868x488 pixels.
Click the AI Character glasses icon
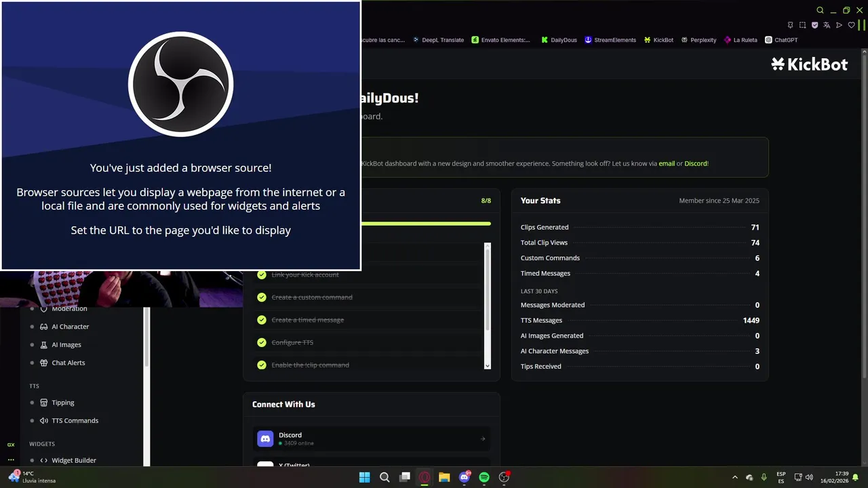pyautogui.click(x=44, y=327)
